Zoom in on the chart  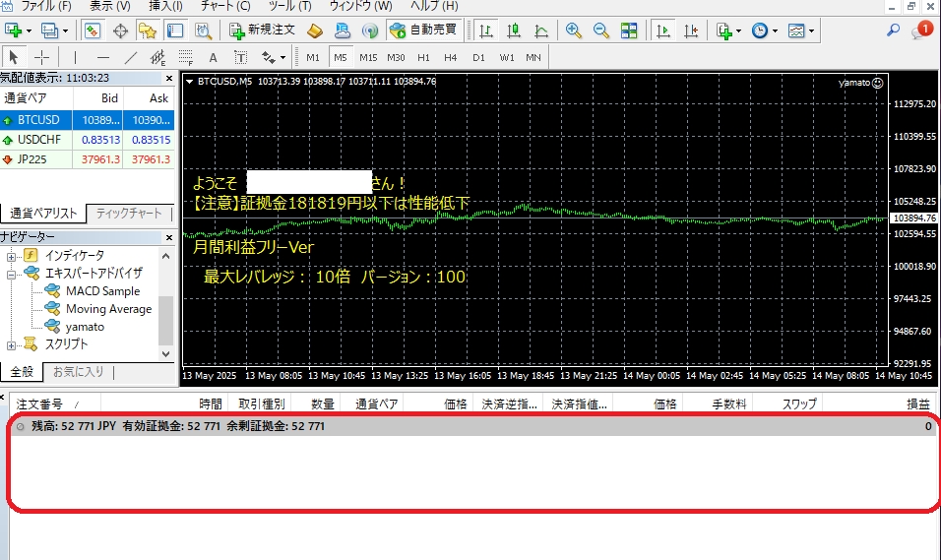[574, 31]
